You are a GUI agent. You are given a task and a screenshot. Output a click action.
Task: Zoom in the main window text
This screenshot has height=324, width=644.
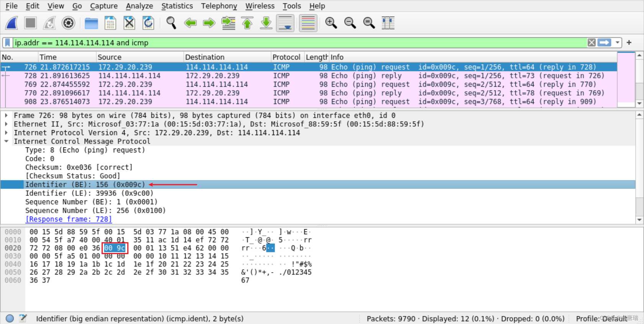pos(331,23)
